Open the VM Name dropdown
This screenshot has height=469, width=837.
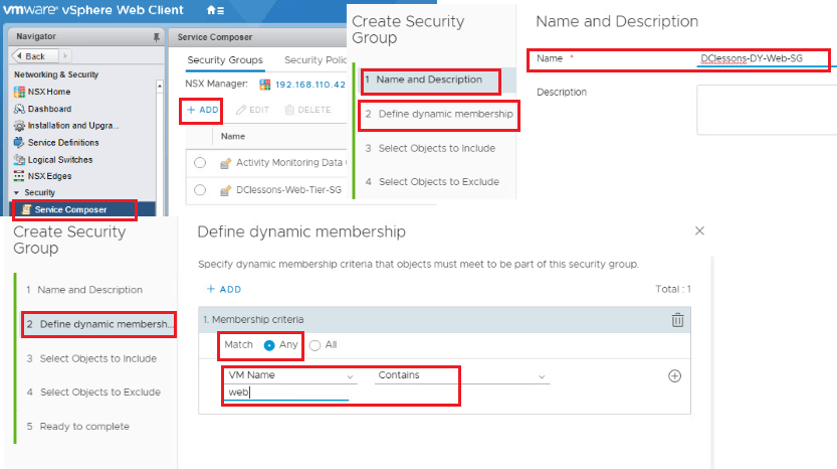pos(290,376)
